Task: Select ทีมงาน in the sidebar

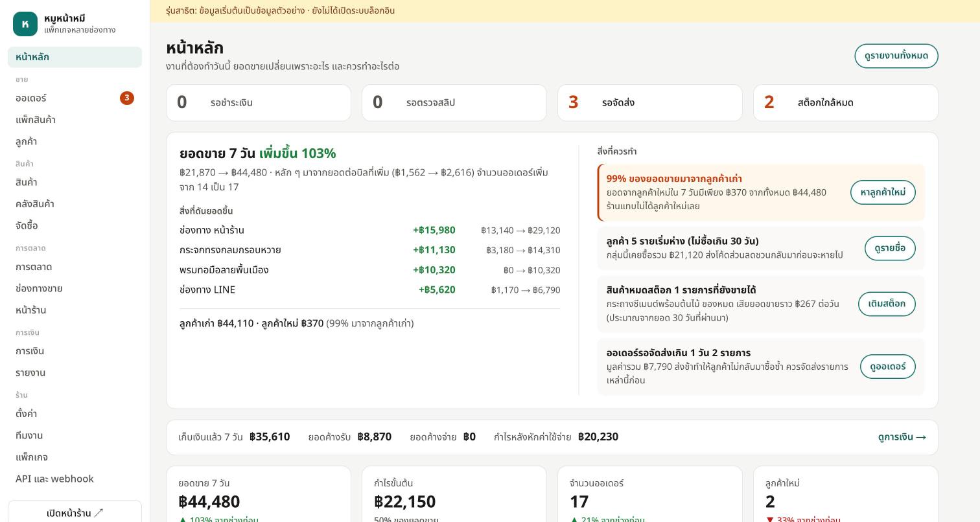Action: (75, 435)
